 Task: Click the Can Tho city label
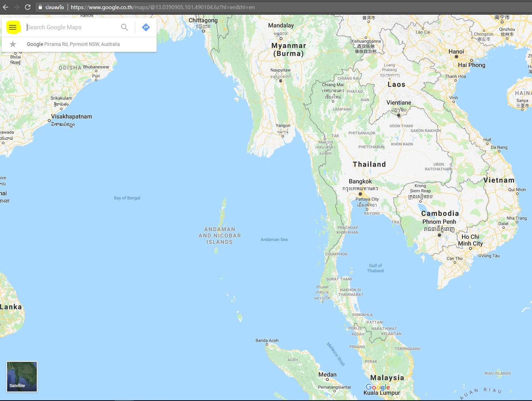pos(454,258)
